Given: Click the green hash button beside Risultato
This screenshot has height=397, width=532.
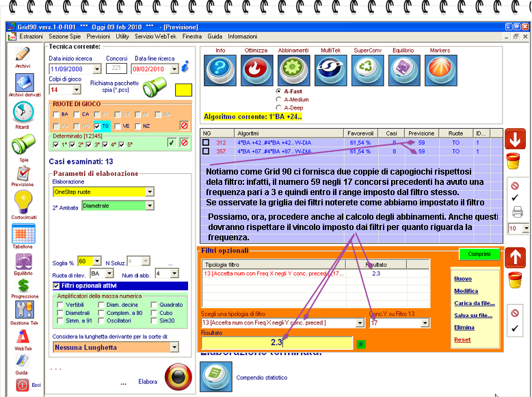Looking at the screenshot, I should click(x=360, y=344).
